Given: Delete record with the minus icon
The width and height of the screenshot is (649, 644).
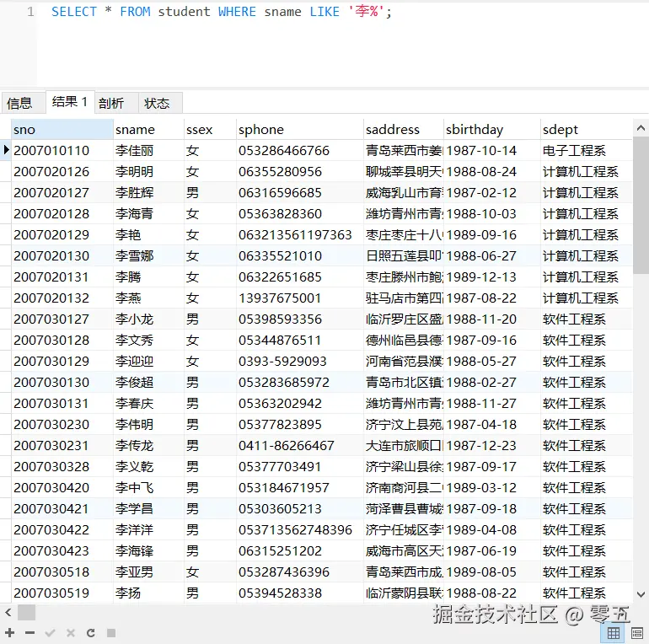Looking at the screenshot, I should point(29,632).
